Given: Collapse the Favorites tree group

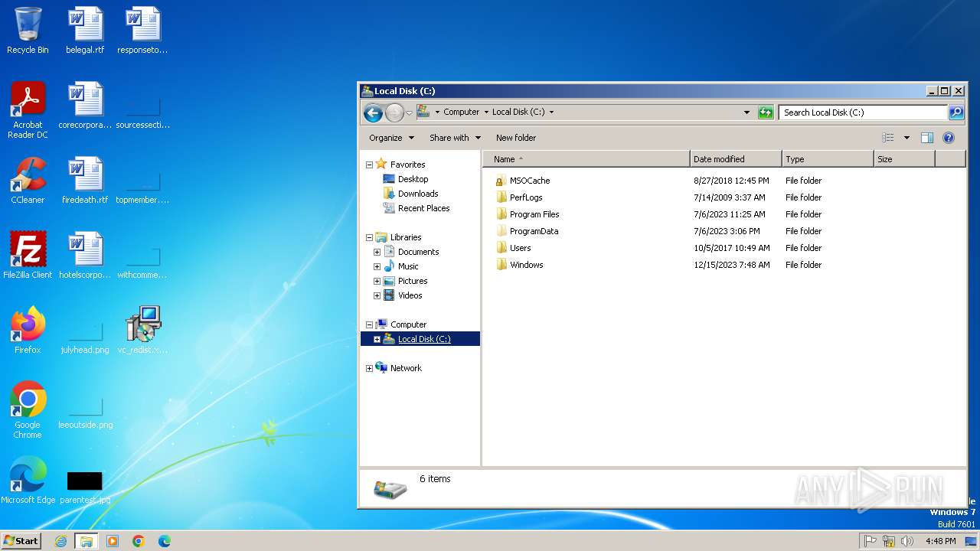Looking at the screenshot, I should [x=369, y=165].
